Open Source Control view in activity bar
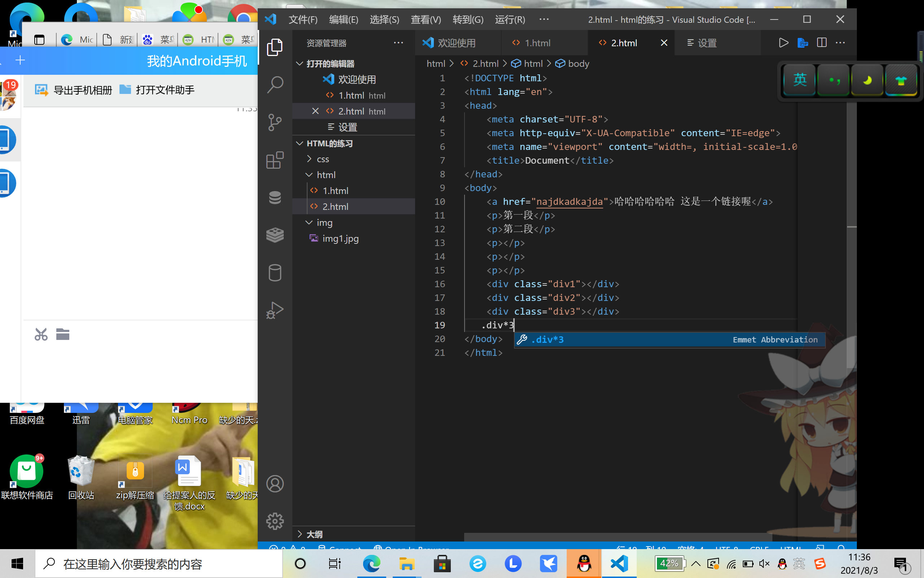 275,122
